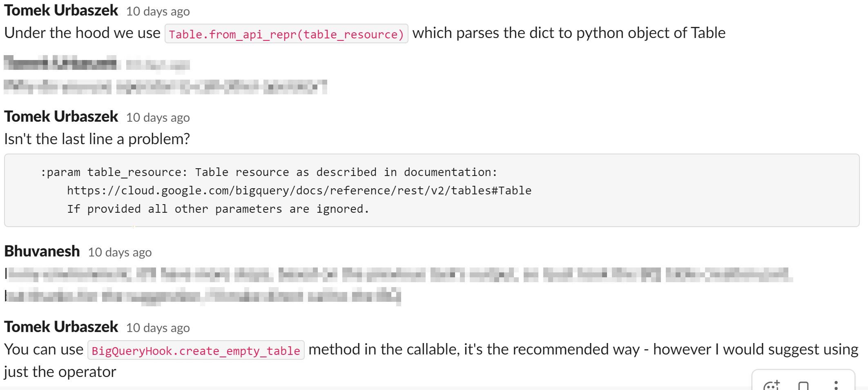Image resolution: width=868 pixels, height=390 pixels.
Task: Open Tomek Urbaszek's profile from the top message
Action: (x=61, y=10)
